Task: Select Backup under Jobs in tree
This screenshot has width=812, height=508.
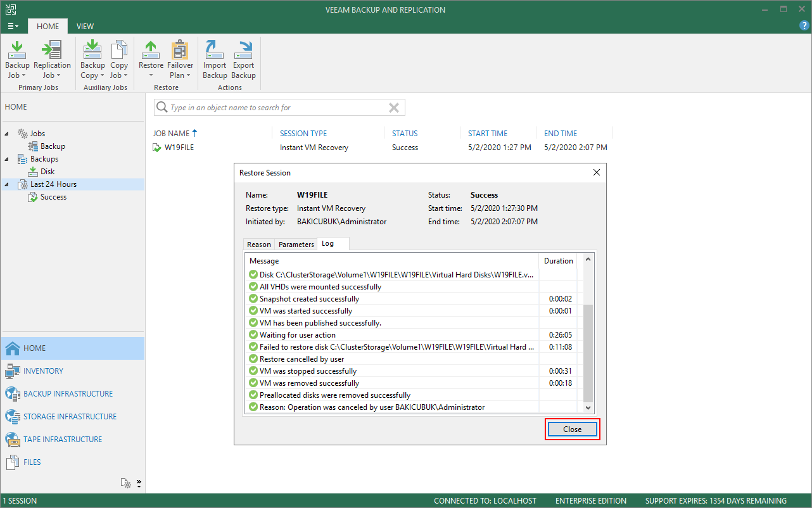Action: pyautogui.click(x=53, y=146)
